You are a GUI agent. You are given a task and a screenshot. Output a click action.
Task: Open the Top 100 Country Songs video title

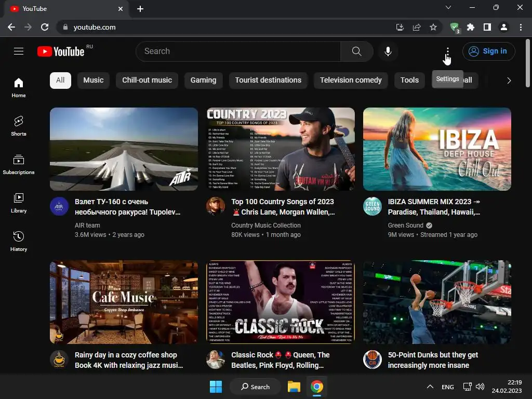tap(283, 207)
